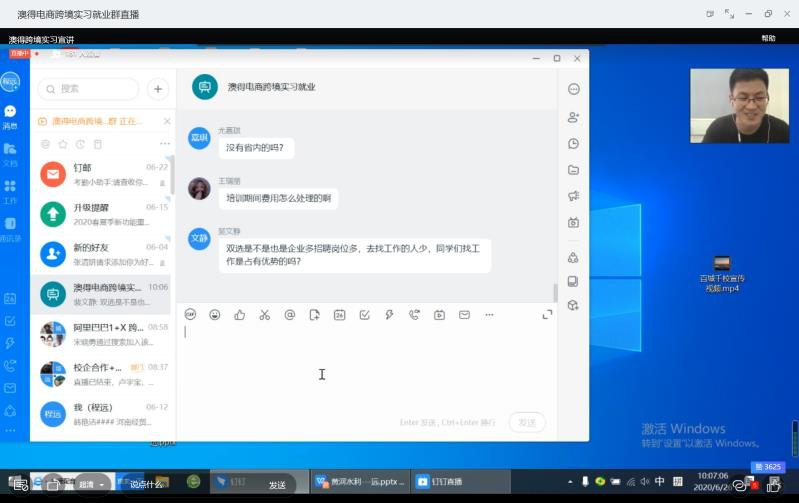The image size is (799, 503).
Task: Click the scissors screenshot tool icon
Action: 264,314
